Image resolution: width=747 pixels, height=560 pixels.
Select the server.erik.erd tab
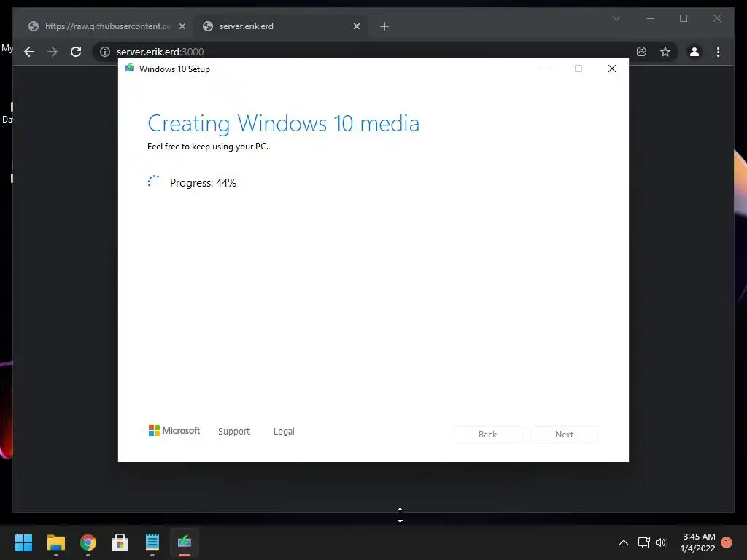pyautogui.click(x=280, y=26)
